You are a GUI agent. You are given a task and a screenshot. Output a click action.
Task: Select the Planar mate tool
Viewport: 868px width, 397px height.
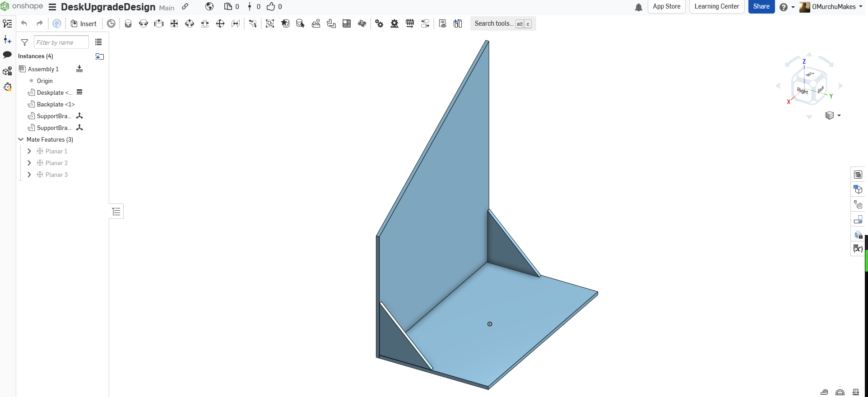(x=174, y=23)
